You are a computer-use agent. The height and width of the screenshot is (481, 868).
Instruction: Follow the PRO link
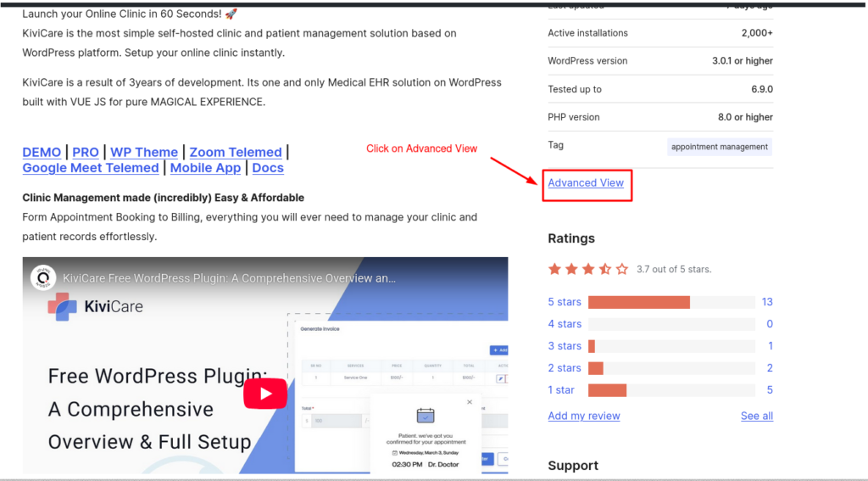point(86,152)
